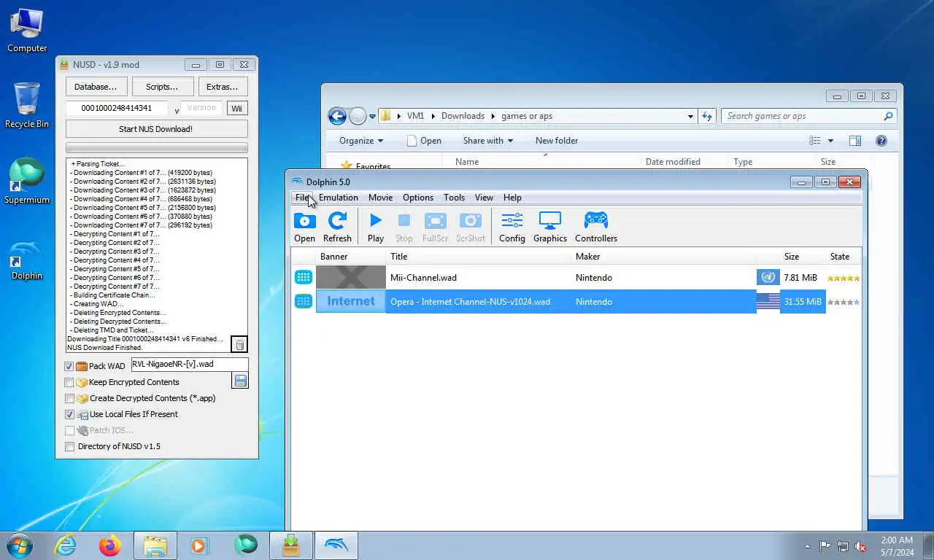Open the Emulation menu in Dolphin
The height and width of the screenshot is (560, 934).
point(339,198)
